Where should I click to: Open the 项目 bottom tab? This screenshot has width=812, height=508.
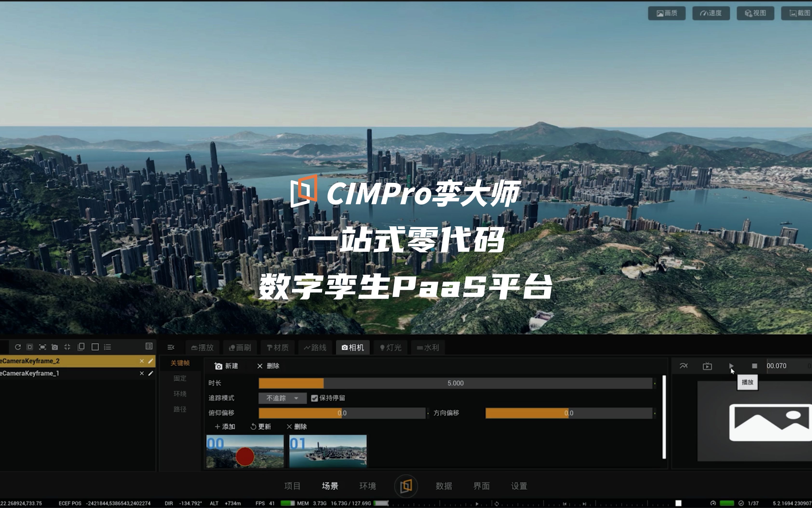click(292, 486)
